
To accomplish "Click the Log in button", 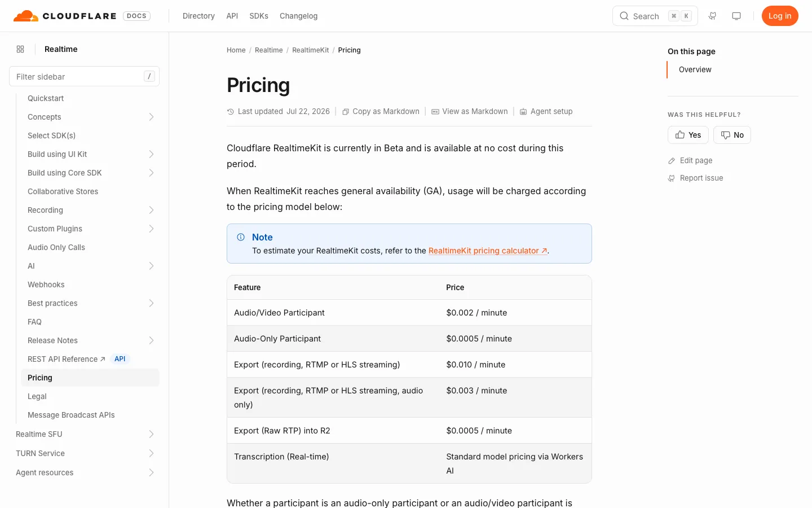I will coord(780,16).
